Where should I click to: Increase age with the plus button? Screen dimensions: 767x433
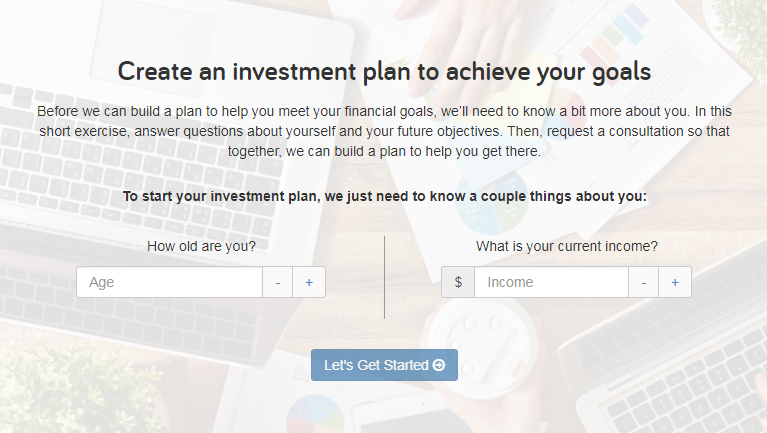pyautogui.click(x=309, y=282)
